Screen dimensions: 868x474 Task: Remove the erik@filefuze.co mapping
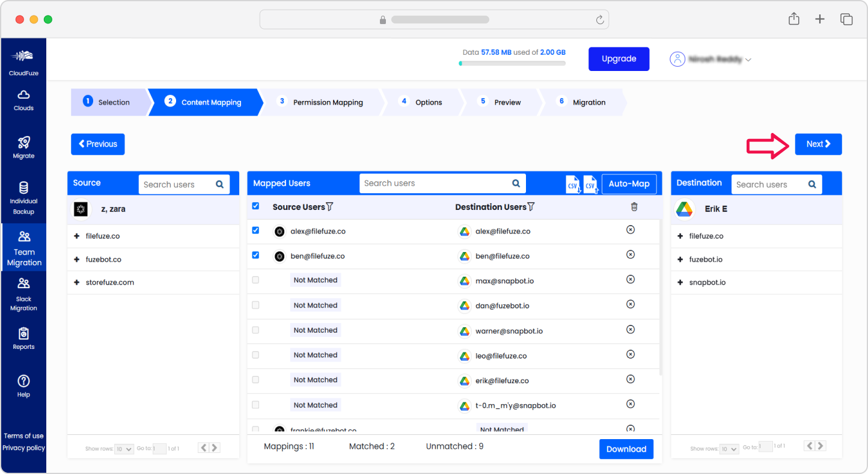click(631, 379)
